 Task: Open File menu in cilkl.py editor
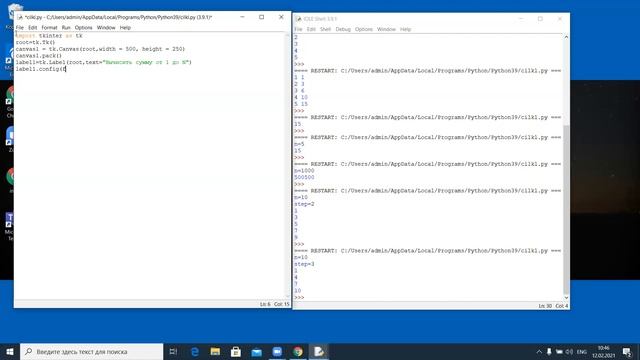tap(20, 27)
